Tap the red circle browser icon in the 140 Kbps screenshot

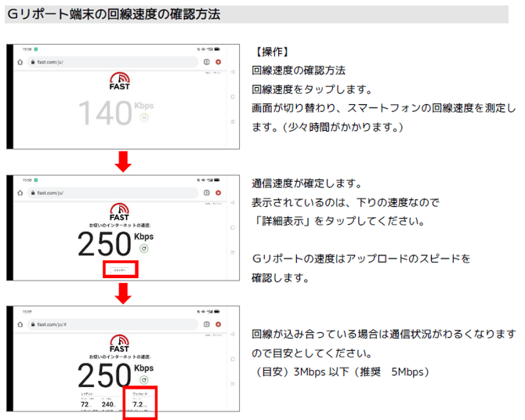[219, 62]
